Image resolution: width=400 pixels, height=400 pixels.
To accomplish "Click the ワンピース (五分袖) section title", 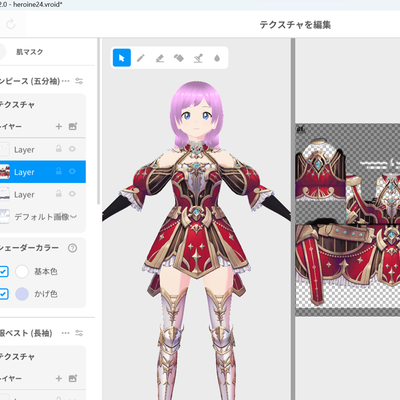I will tap(30, 81).
